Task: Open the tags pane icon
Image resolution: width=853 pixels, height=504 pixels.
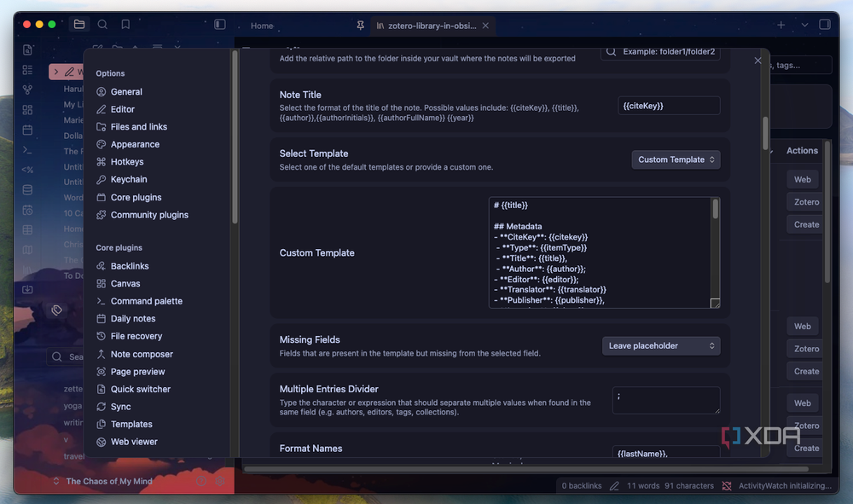Action: (x=56, y=310)
